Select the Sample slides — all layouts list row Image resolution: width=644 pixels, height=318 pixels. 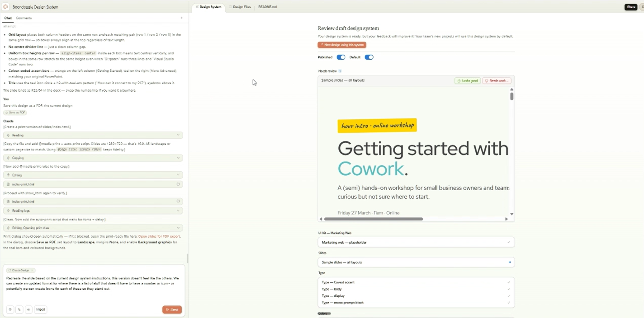point(416,262)
